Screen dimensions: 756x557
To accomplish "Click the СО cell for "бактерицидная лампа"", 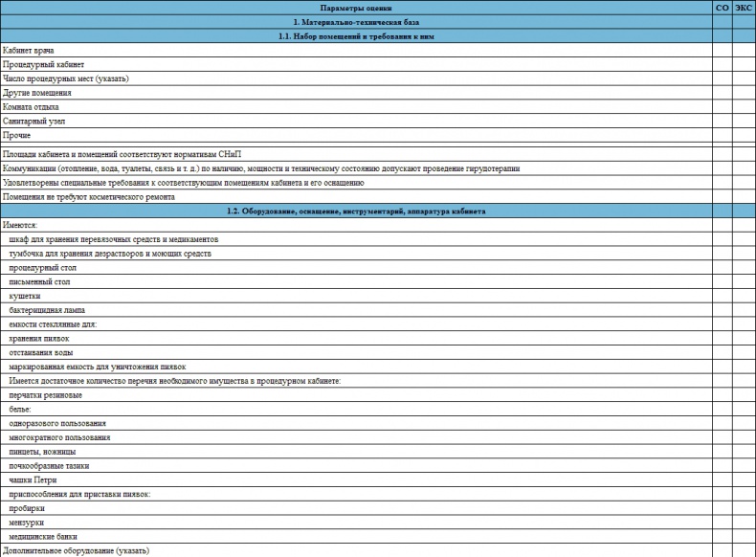I will click(723, 310).
